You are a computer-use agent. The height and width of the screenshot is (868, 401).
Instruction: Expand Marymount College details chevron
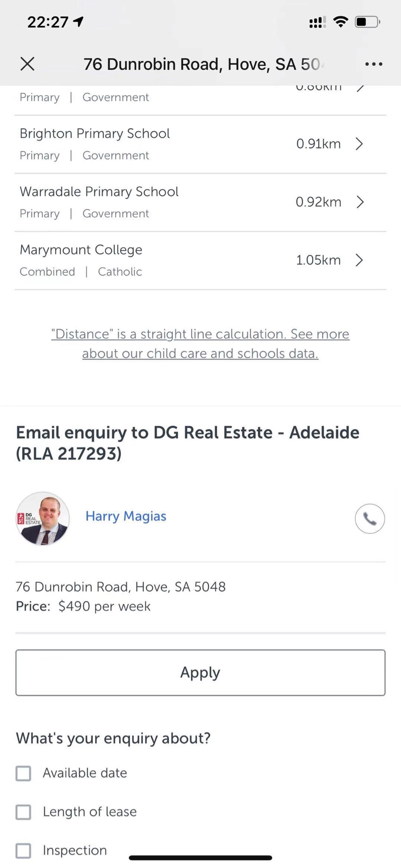click(x=359, y=260)
